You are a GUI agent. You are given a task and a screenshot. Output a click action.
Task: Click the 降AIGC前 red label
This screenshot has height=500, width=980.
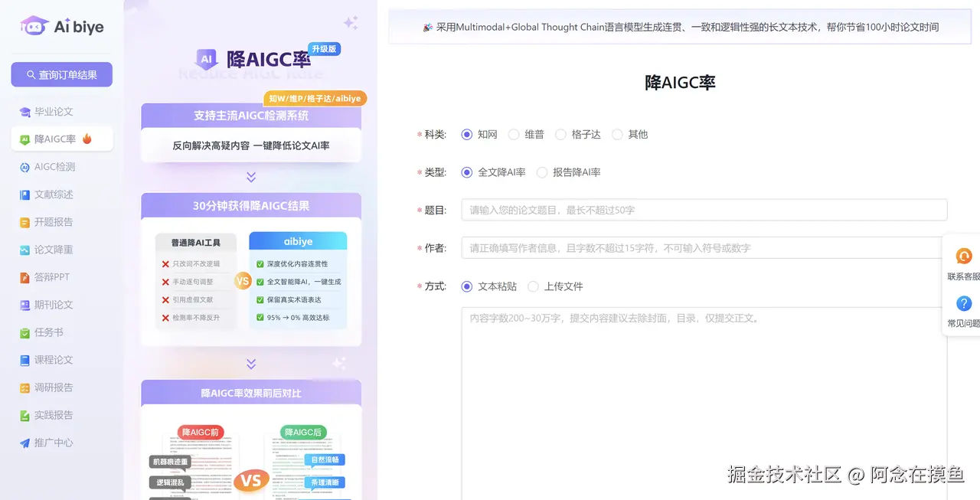201,433
